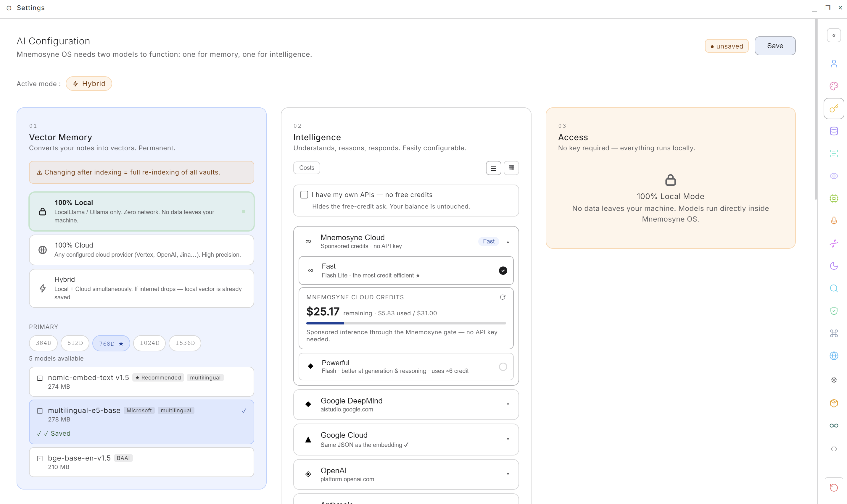Select the key icon in sidebar
The width and height of the screenshot is (847, 504).
coord(834,109)
